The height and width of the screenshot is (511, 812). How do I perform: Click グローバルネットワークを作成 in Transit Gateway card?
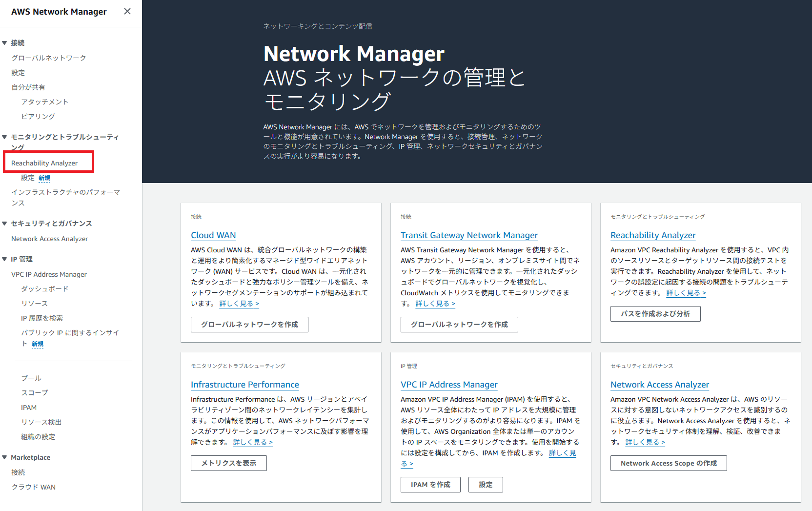click(459, 325)
